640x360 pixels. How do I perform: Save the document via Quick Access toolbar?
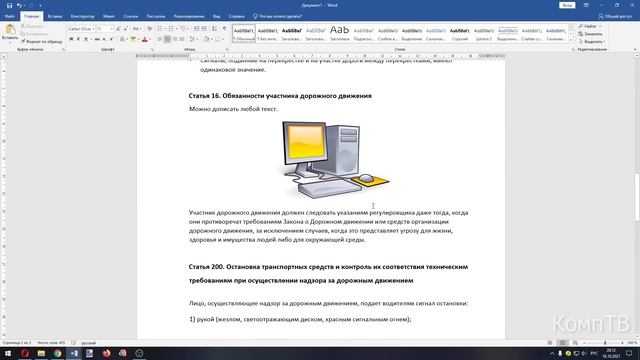9,5
